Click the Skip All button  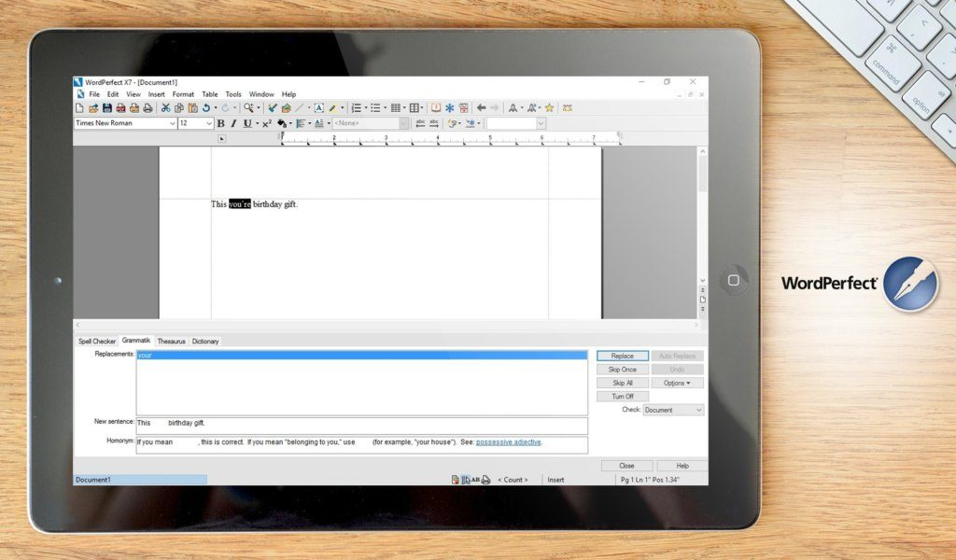pyautogui.click(x=623, y=383)
